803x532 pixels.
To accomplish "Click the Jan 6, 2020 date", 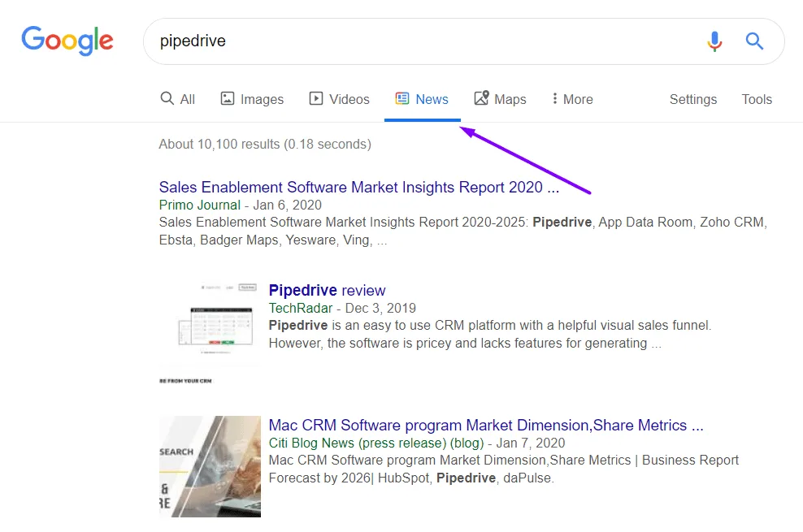I will pyautogui.click(x=287, y=205).
